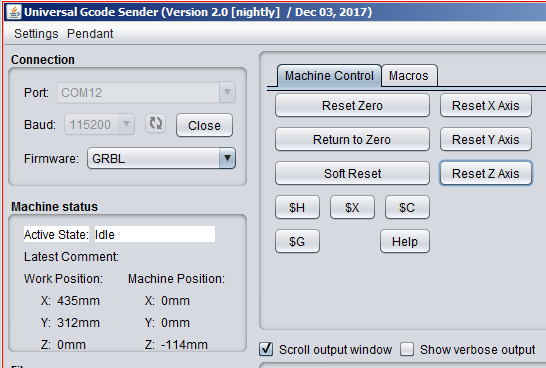Viewport: 546px width, 368px height.
Task: Select work position Y 312mm value
Action: 78,322
